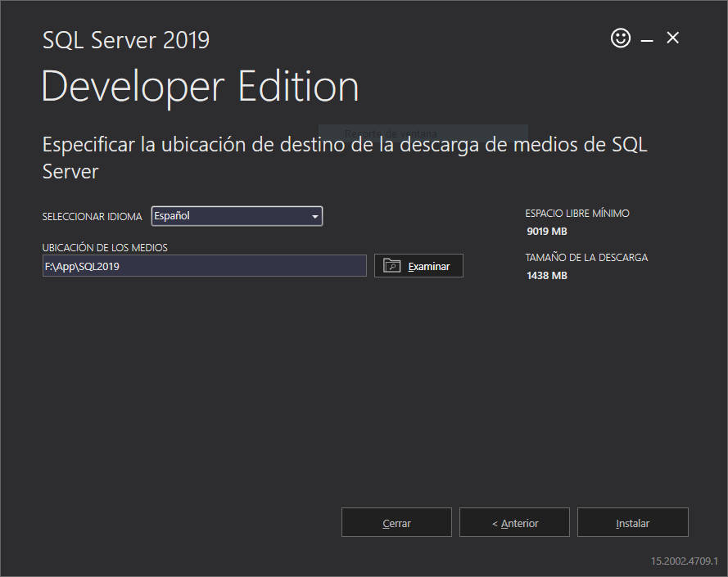Open the Español language combo box
Screen dimensions: 728x577
[x=237, y=215]
